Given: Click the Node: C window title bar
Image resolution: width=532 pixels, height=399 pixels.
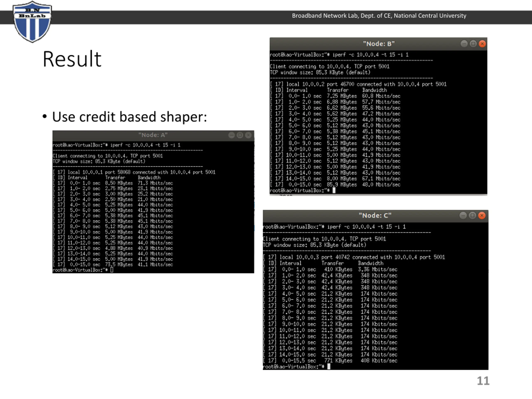Looking at the screenshot, I should [376, 216].
